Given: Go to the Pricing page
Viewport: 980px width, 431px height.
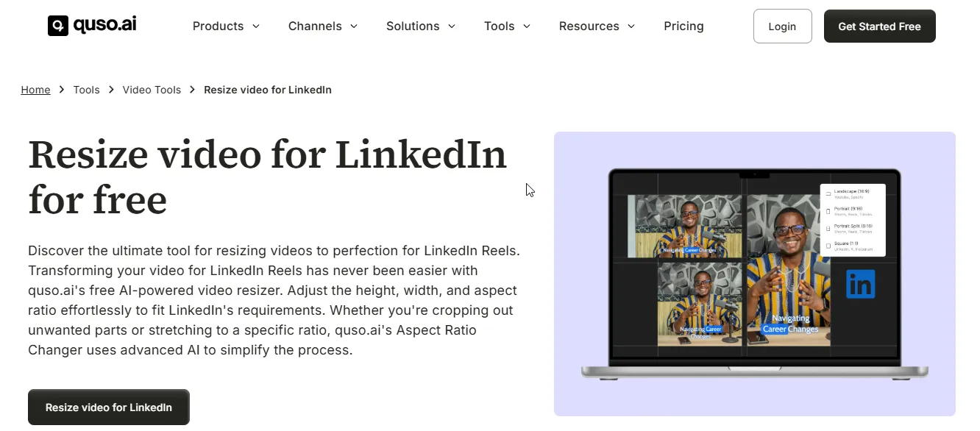Looking at the screenshot, I should coord(683,26).
